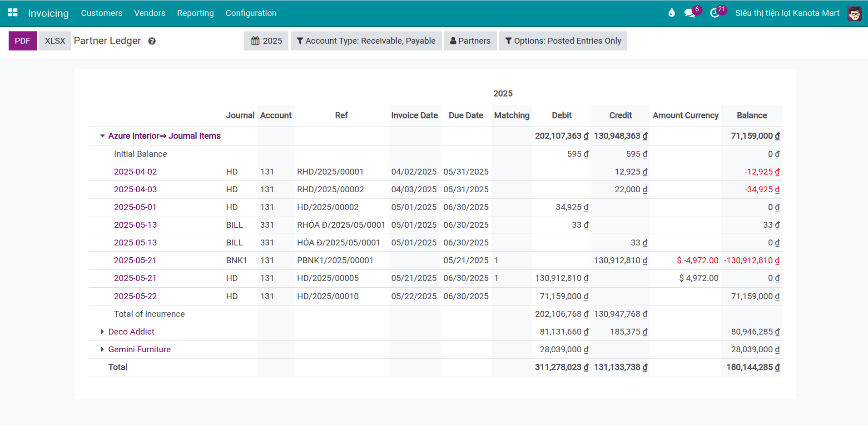Open the Vendors menu

(x=150, y=13)
